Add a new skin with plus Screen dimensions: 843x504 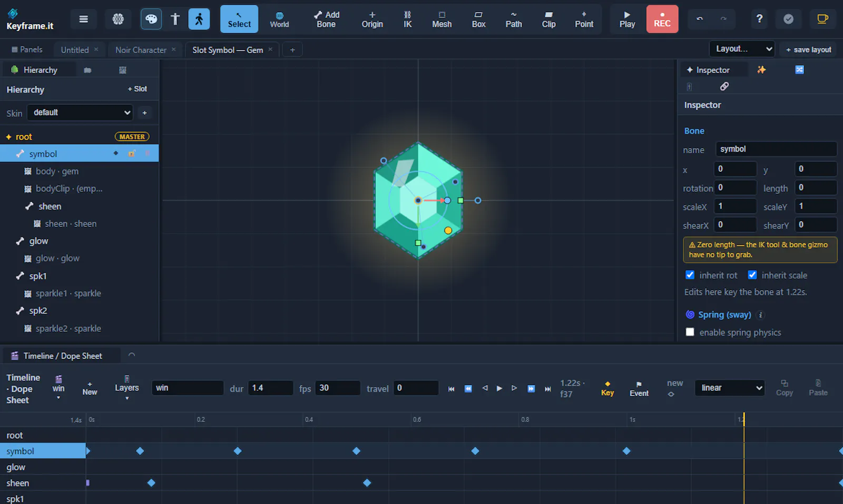pos(144,113)
